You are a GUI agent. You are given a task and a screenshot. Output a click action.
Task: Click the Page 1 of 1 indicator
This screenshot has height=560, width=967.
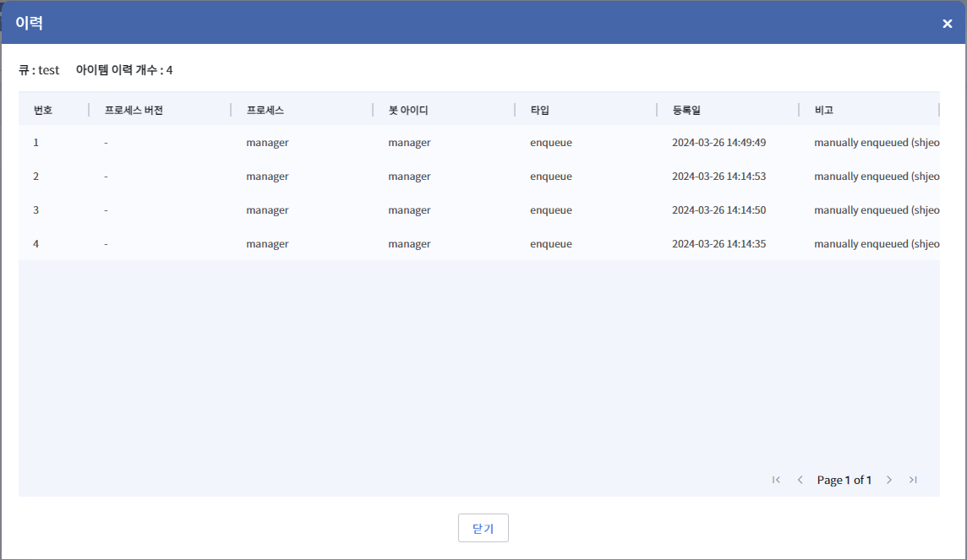tap(844, 480)
